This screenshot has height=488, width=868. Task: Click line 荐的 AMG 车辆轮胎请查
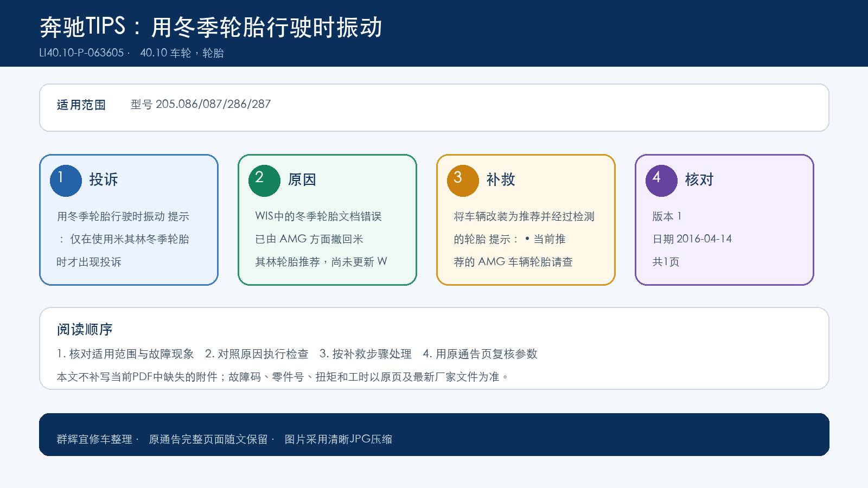(x=513, y=262)
